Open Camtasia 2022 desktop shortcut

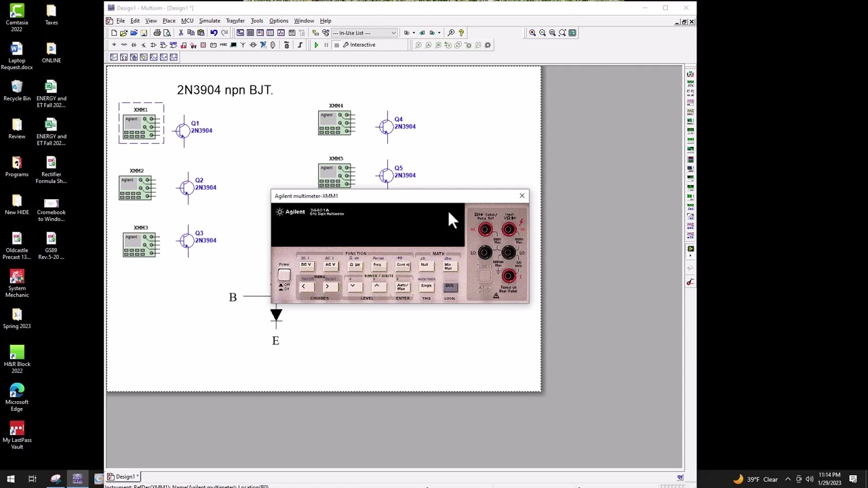click(17, 18)
